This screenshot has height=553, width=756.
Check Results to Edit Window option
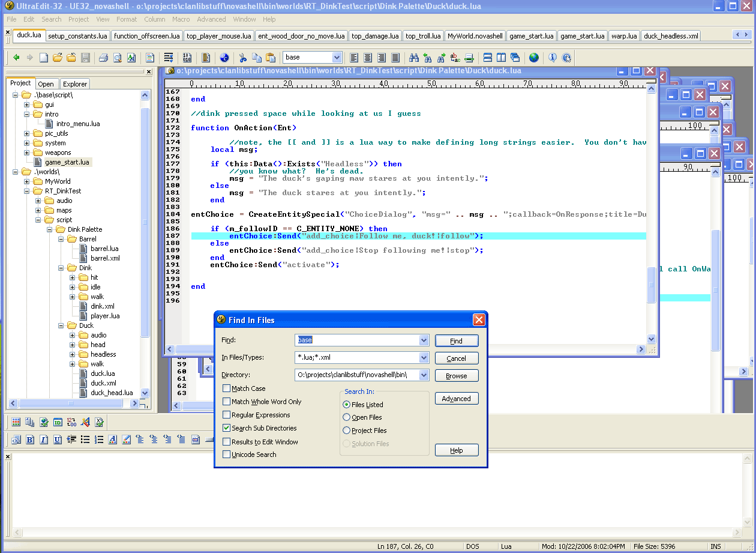coord(226,442)
